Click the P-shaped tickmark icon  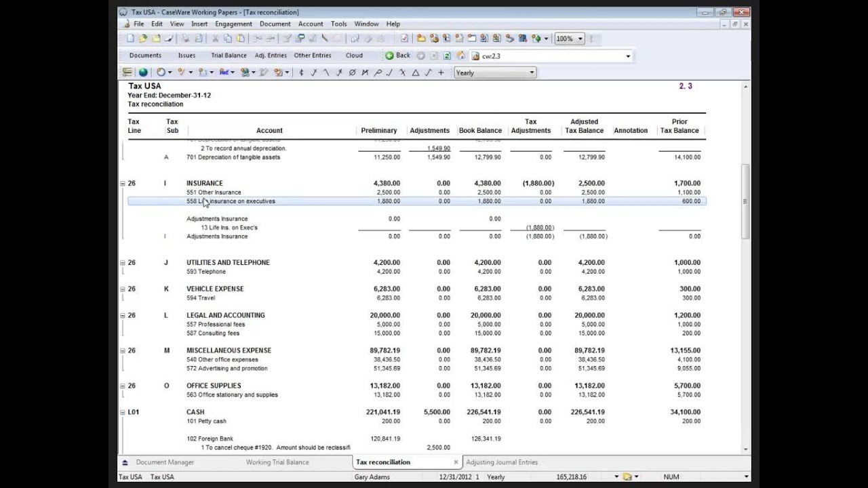point(378,73)
